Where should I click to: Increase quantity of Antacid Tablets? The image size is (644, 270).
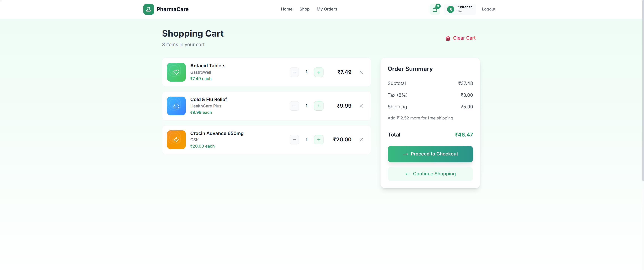(319, 72)
